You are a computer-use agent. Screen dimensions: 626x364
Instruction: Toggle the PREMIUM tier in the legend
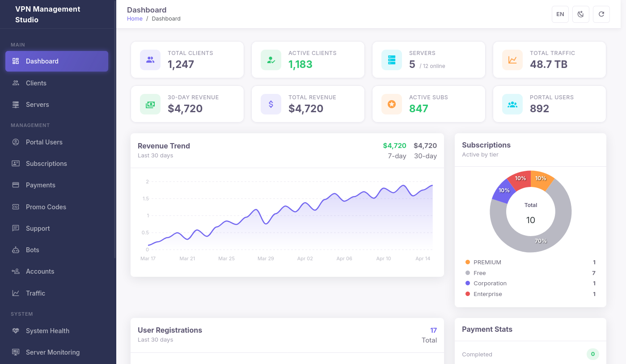coord(487,262)
